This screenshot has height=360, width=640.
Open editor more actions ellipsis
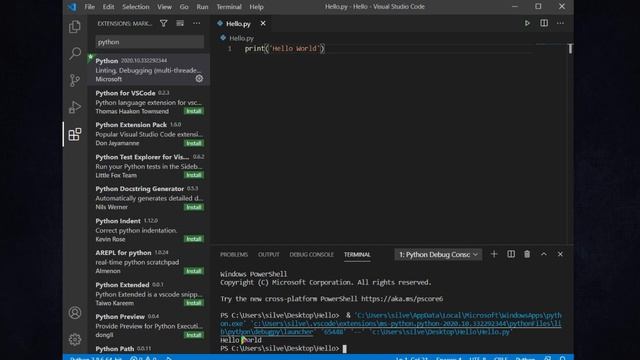pyautogui.click(x=560, y=23)
